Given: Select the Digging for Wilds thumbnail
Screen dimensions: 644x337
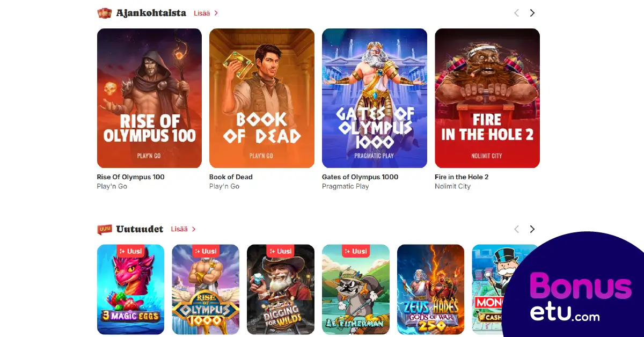Looking at the screenshot, I should [x=281, y=289].
